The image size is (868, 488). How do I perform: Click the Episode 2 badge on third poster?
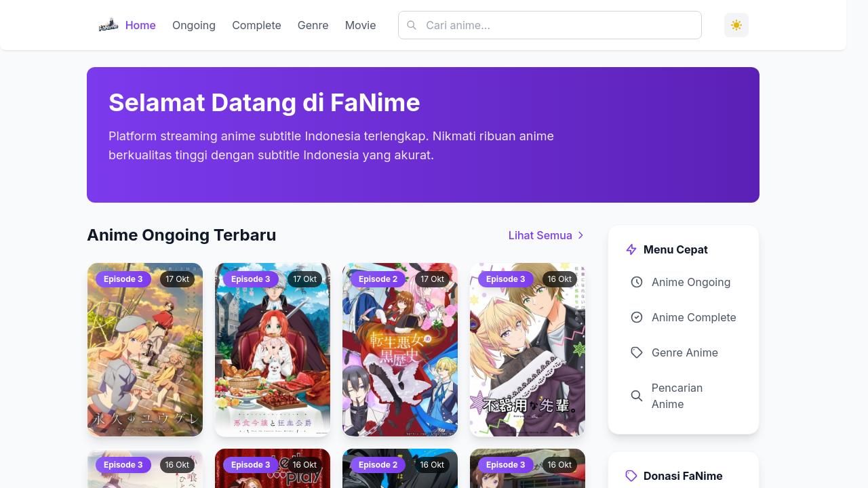tap(378, 279)
